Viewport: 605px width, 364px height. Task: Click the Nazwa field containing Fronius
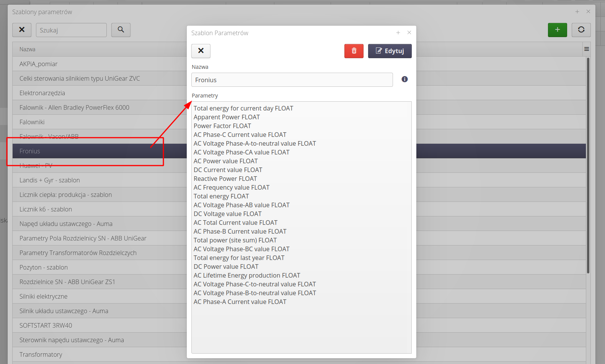(x=292, y=80)
